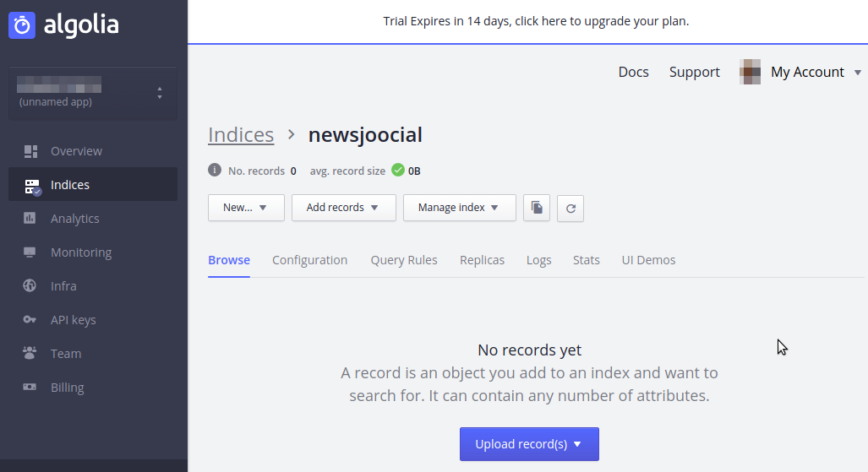Click the green checkmark record size icon
Viewport: 868px width, 472px height.
pyautogui.click(x=398, y=170)
